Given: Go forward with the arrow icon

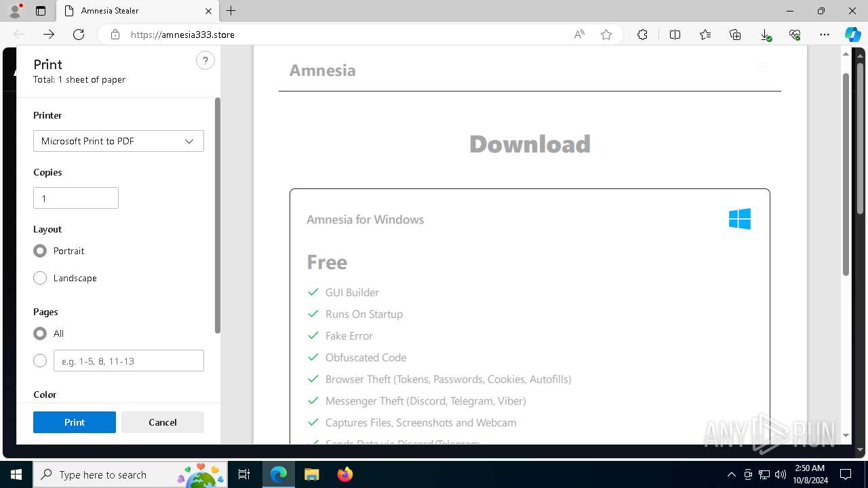Looking at the screenshot, I should pos(49,35).
